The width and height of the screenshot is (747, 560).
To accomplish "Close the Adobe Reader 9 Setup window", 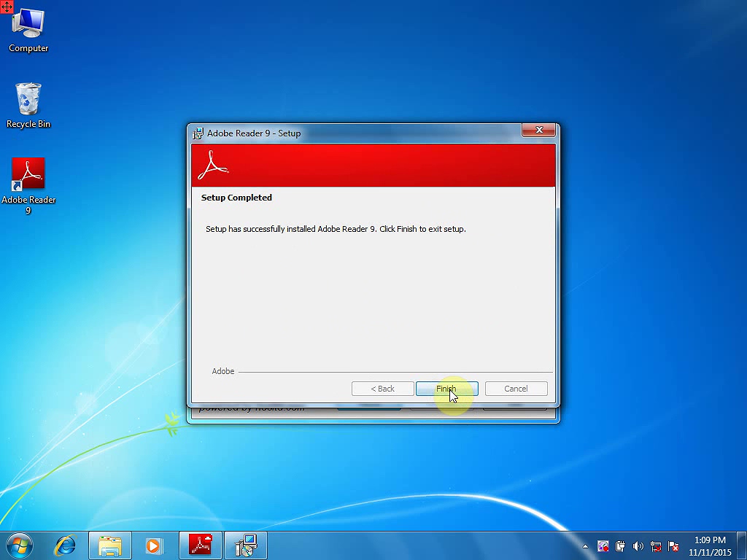I will (x=539, y=130).
